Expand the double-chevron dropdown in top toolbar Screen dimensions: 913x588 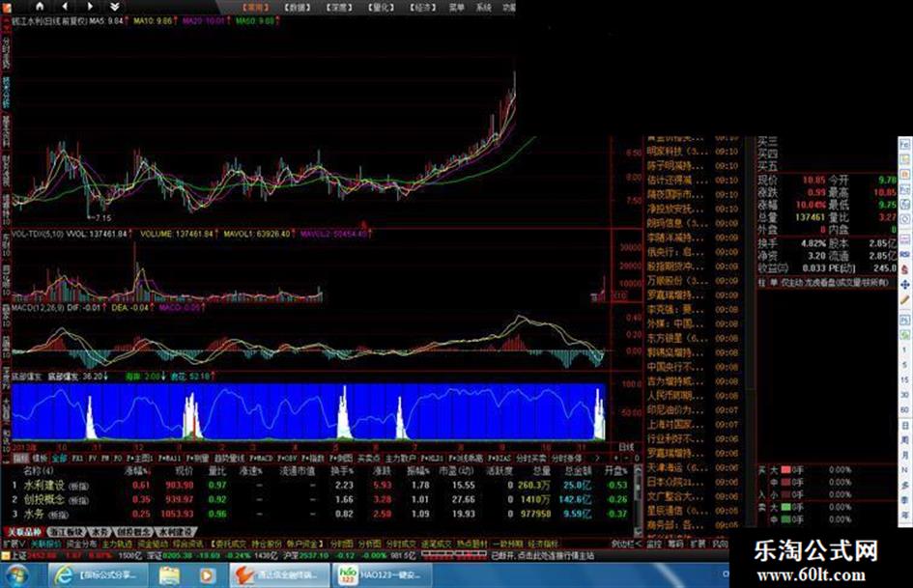click(115, 7)
